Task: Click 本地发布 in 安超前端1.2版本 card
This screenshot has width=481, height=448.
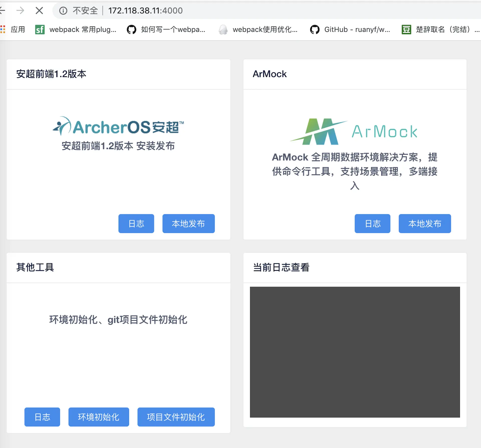Action: point(188,223)
